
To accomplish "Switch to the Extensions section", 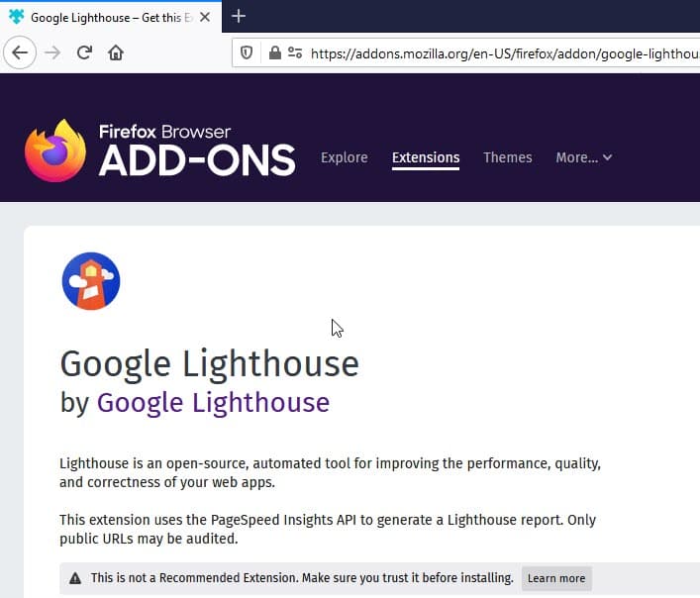I will (x=426, y=158).
